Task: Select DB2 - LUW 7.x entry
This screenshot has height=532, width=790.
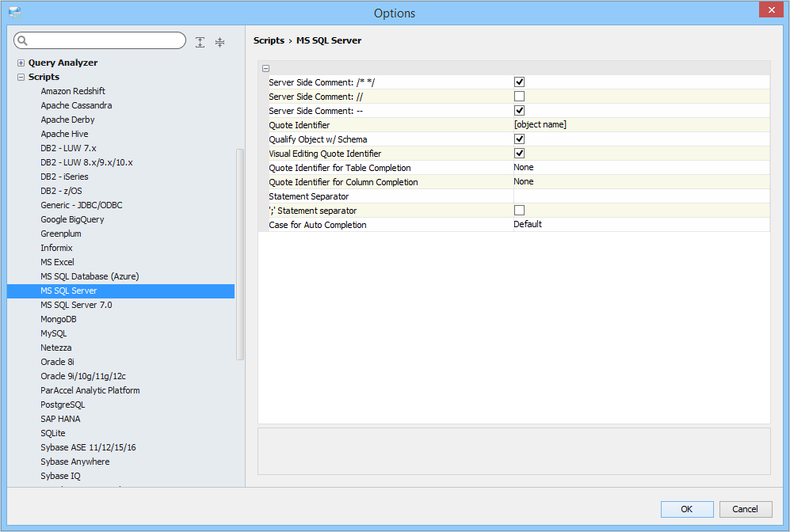Action: [68, 148]
